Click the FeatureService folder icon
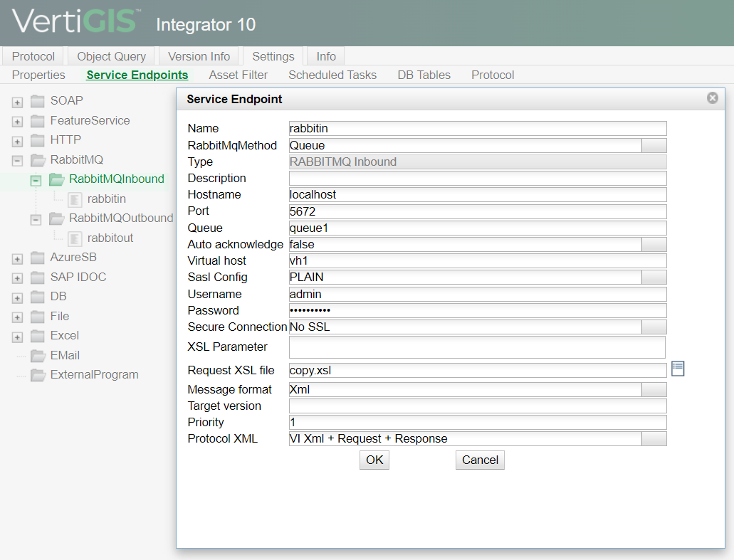This screenshot has width=734, height=560. pyautogui.click(x=38, y=121)
